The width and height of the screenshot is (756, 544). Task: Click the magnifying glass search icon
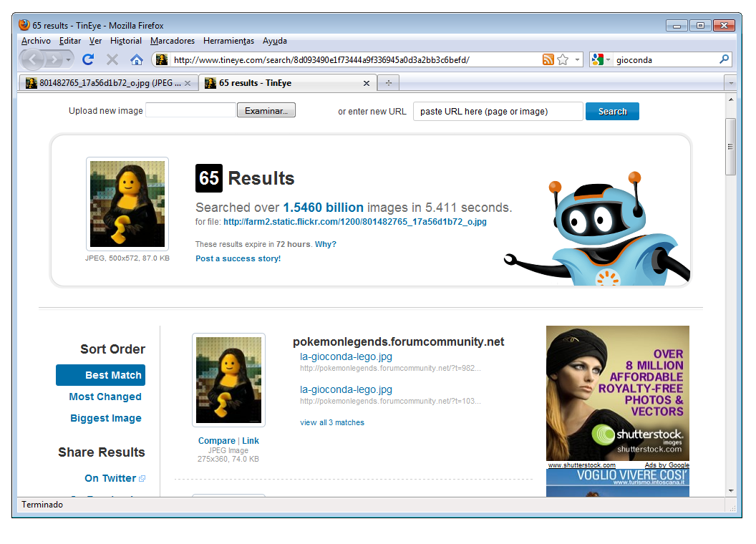coord(724,59)
